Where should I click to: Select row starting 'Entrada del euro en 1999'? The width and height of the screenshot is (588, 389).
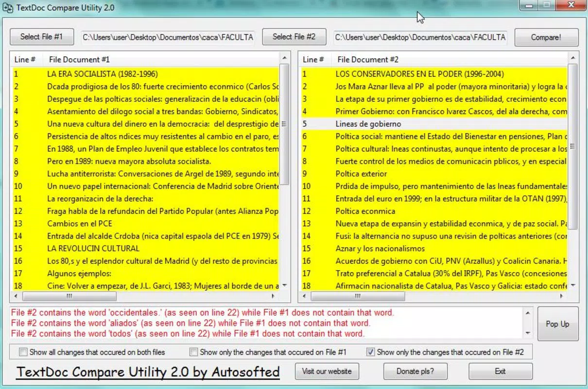(433, 198)
